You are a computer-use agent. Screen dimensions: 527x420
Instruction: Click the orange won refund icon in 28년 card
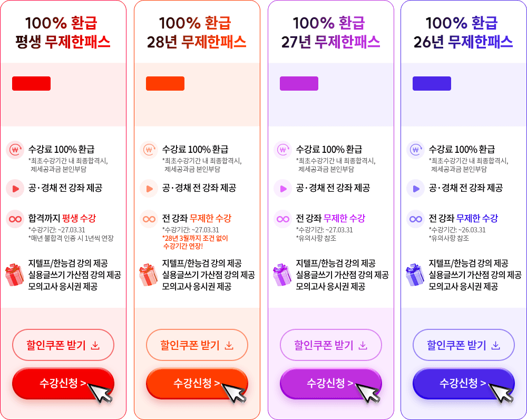(149, 150)
